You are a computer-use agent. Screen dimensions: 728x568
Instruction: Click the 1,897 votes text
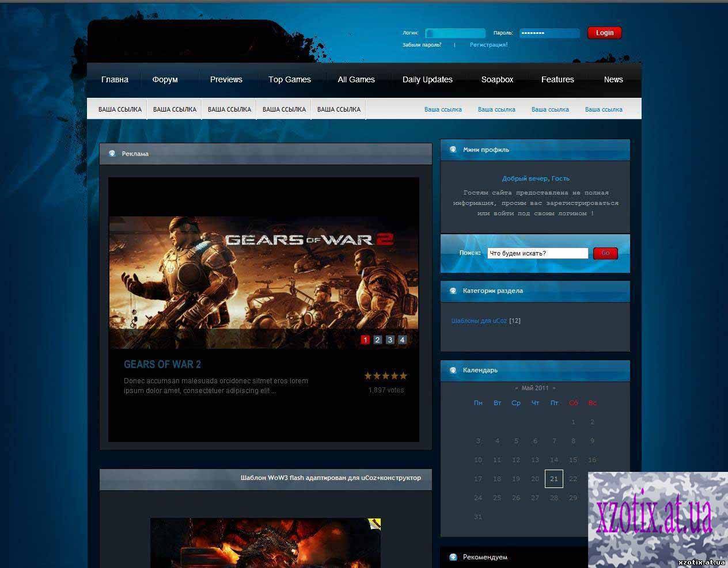[386, 390]
